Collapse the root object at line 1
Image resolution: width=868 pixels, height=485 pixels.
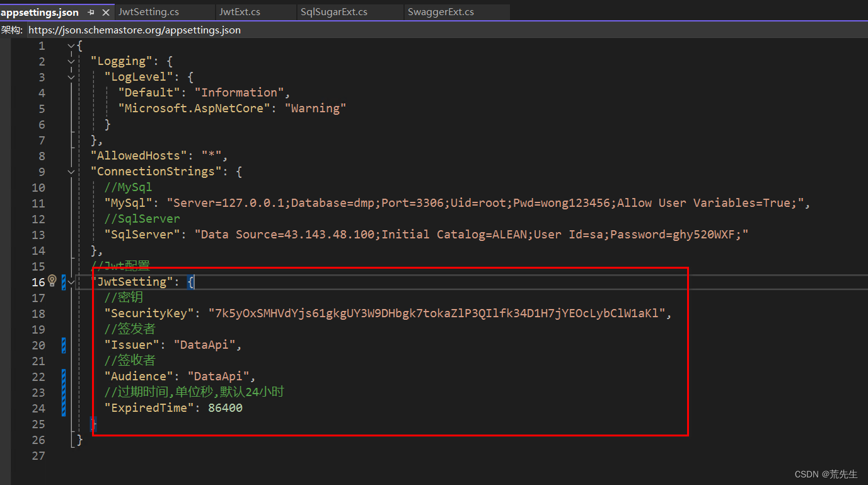pos(71,46)
